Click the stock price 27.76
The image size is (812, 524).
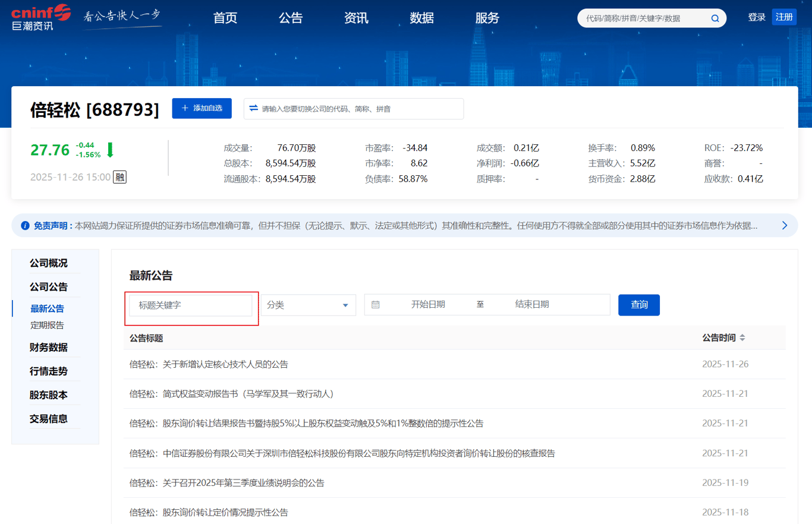coord(50,150)
